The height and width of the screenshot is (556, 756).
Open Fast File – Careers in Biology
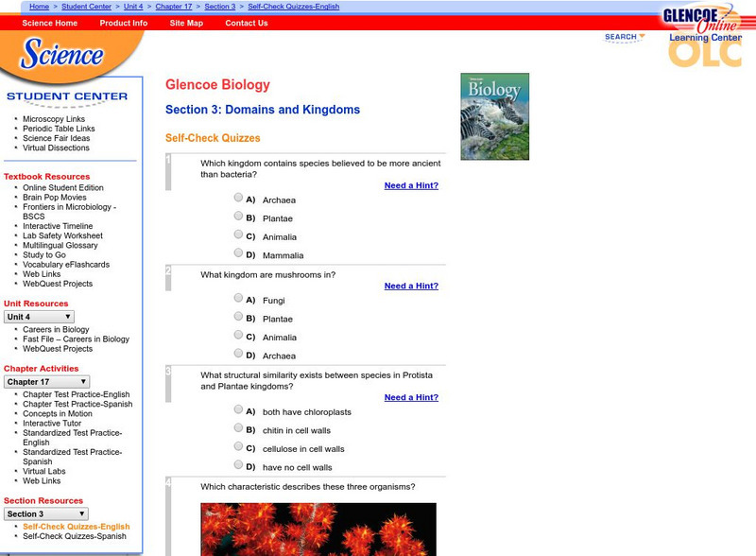pyautogui.click(x=77, y=339)
